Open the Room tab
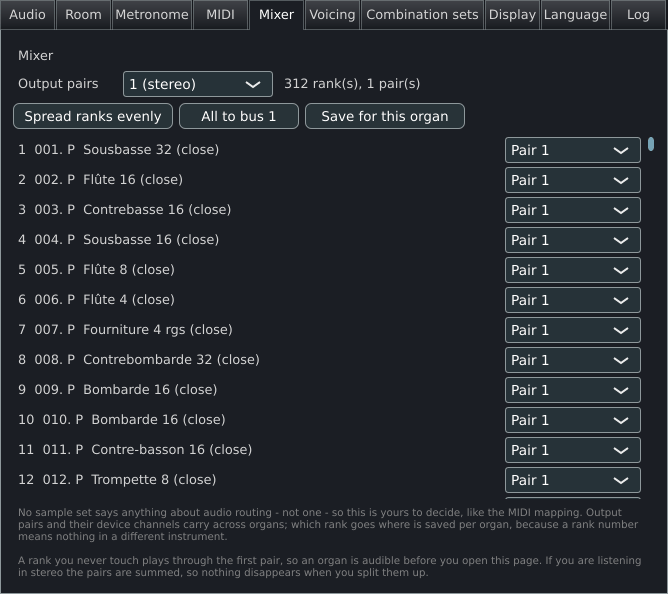This screenshot has height=594, width=668. 84,15
